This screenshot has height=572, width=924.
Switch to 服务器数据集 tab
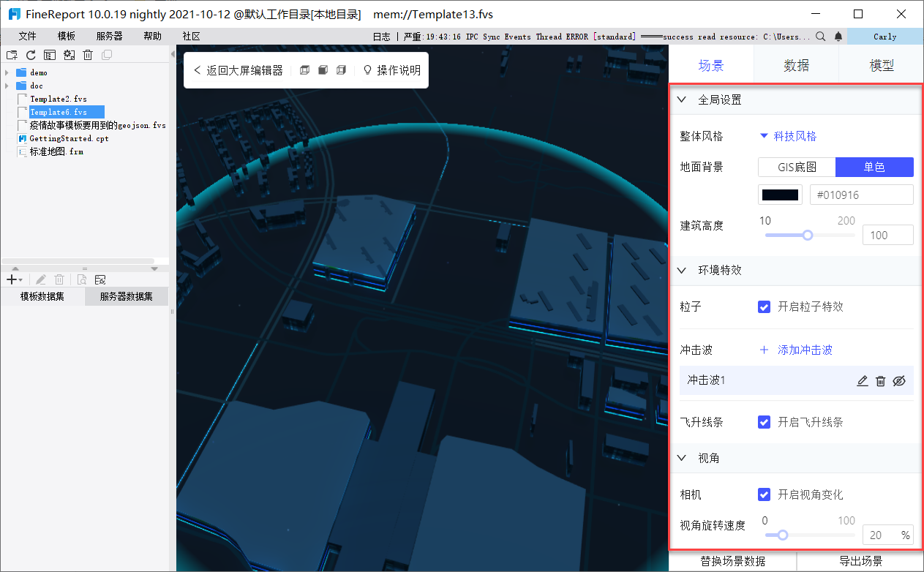[127, 296]
